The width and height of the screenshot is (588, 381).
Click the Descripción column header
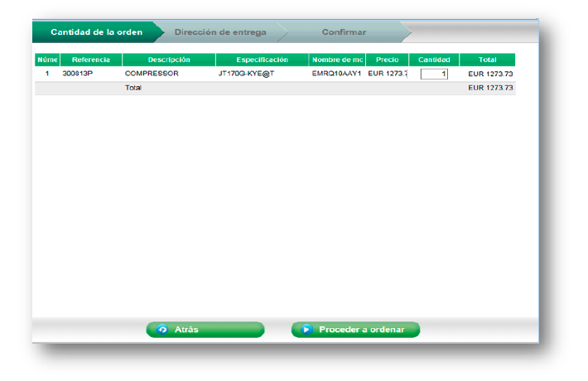169,60
